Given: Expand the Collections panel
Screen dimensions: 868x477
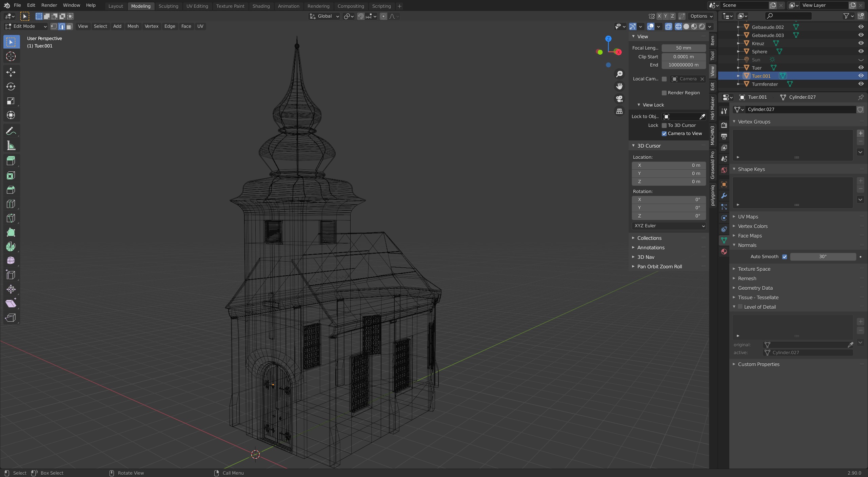Looking at the screenshot, I should pyautogui.click(x=649, y=238).
